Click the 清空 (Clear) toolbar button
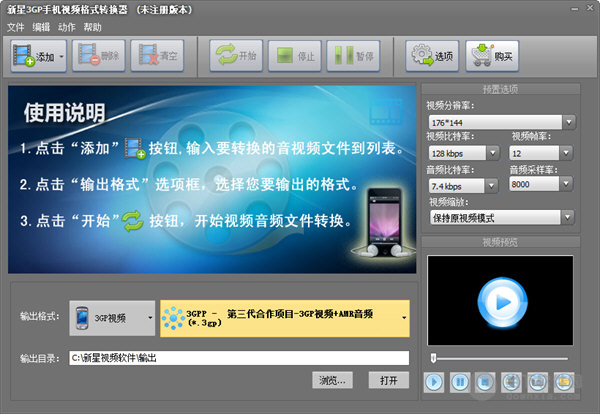Viewport: 600px width, 414px height. [x=157, y=56]
